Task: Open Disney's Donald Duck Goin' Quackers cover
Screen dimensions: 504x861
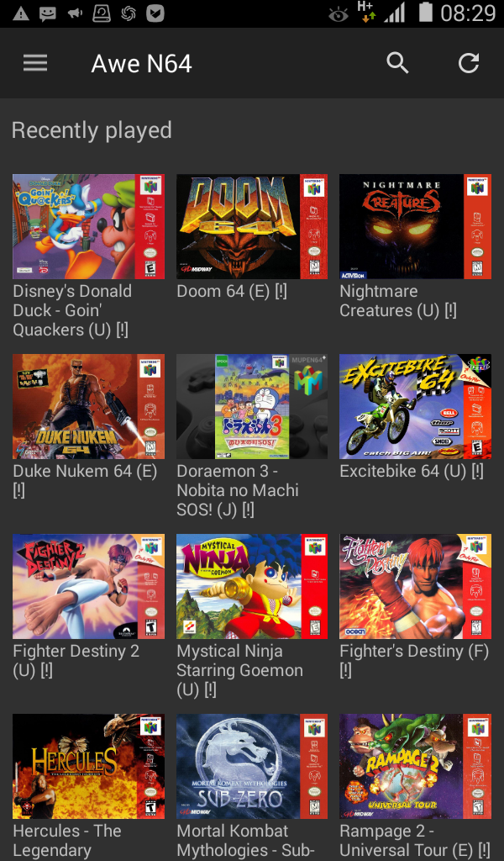Action: click(x=88, y=226)
